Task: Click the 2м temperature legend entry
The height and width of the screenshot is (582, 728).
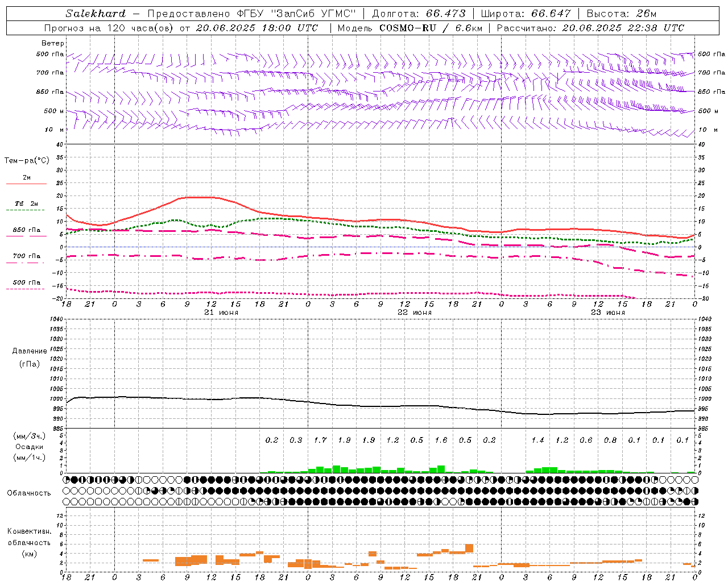Action: (27, 177)
